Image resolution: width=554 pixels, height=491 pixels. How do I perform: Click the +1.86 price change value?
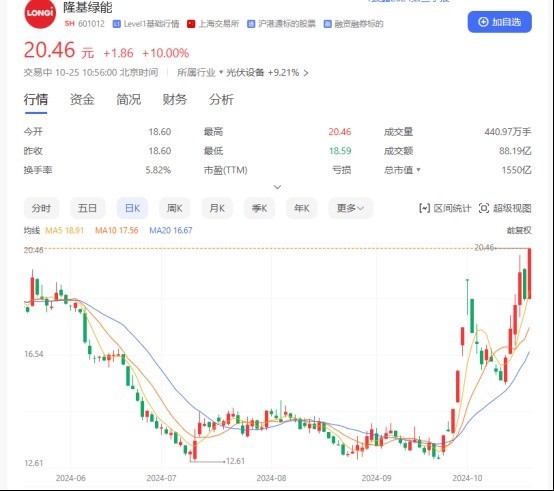118,53
